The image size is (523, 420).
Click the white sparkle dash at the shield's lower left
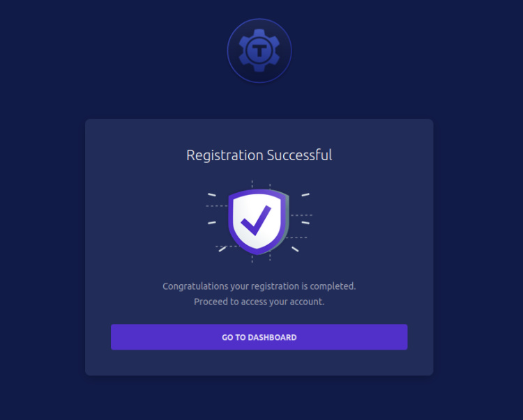coord(222,249)
